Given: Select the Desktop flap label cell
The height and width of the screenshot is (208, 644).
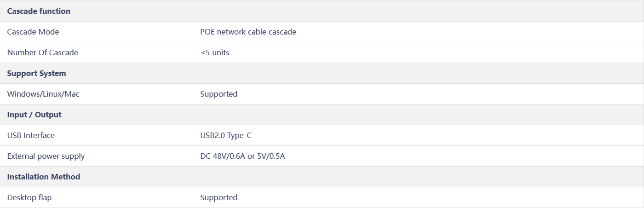Looking at the screenshot, I should pyautogui.click(x=96, y=197).
